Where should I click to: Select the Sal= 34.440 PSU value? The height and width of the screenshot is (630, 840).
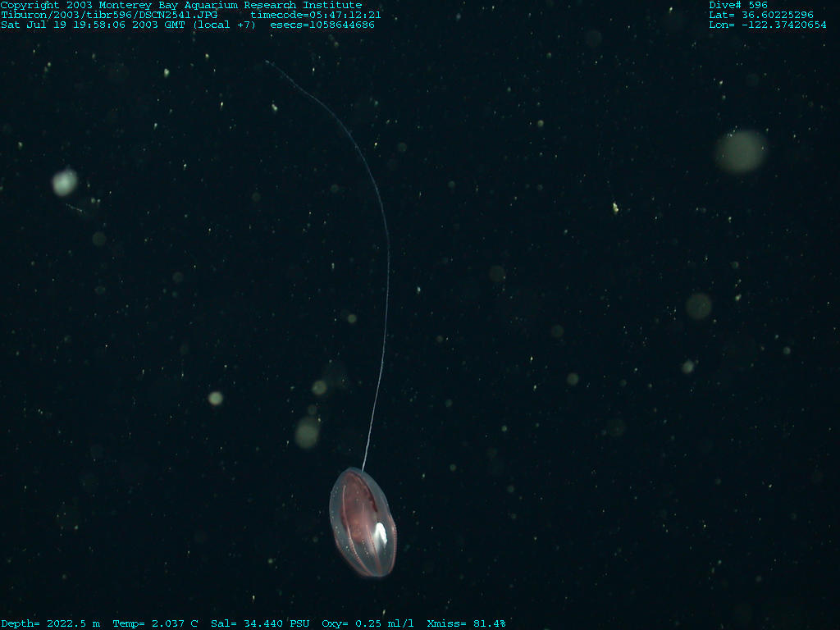tap(260, 624)
